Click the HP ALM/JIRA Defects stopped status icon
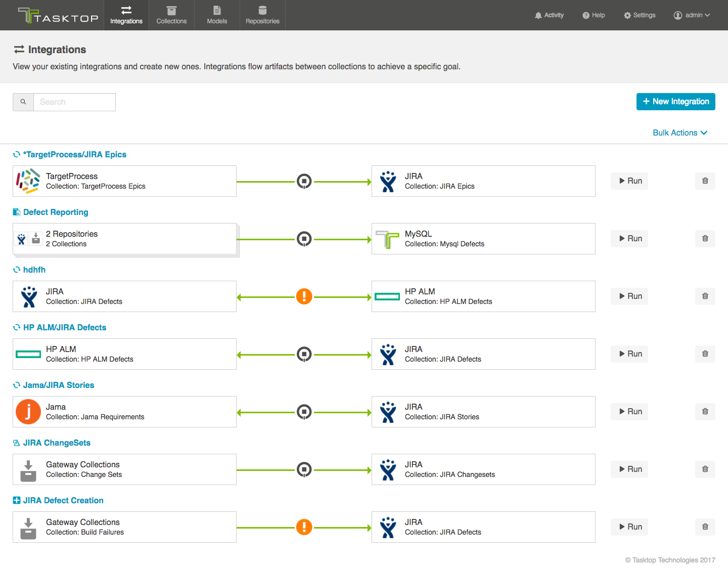 point(304,354)
